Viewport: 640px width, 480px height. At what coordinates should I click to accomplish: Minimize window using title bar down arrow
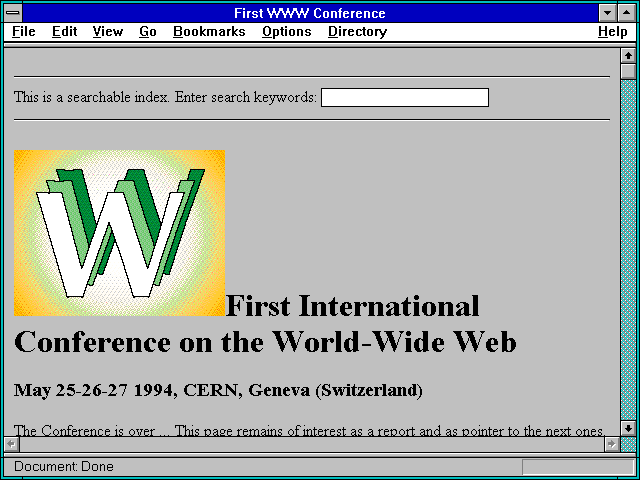pos(608,13)
